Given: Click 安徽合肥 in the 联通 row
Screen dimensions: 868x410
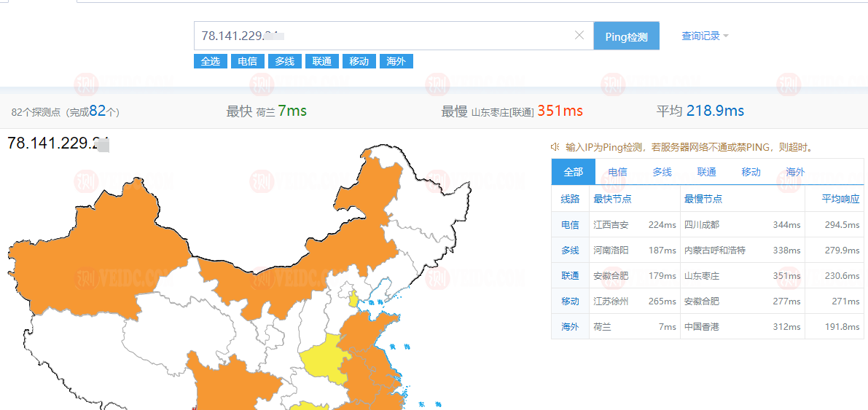Looking at the screenshot, I should (x=611, y=275).
